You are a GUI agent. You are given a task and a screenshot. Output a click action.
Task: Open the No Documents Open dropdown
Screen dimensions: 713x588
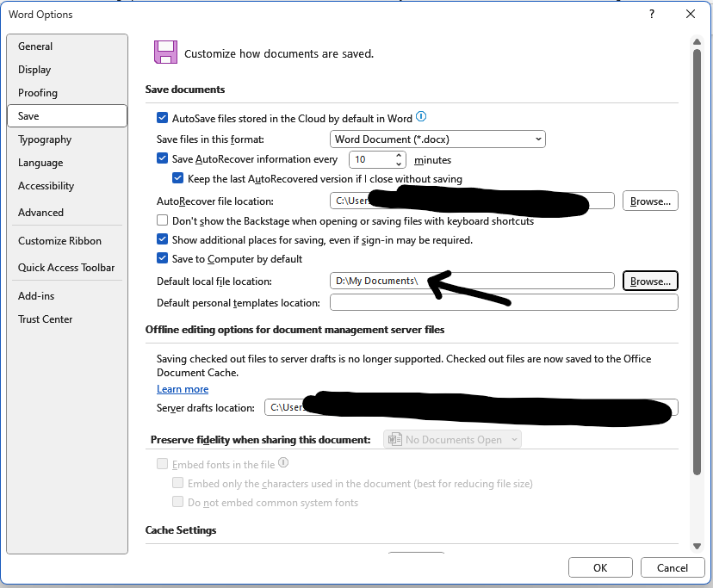coord(513,439)
